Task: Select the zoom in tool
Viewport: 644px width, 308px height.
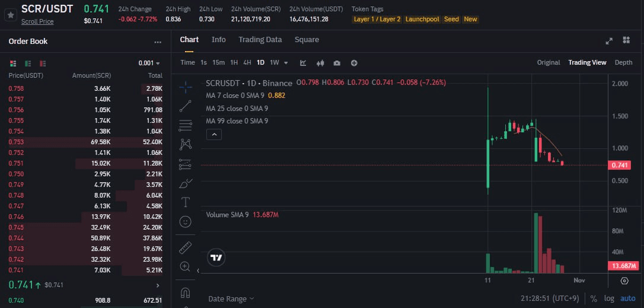Action: point(186,266)
